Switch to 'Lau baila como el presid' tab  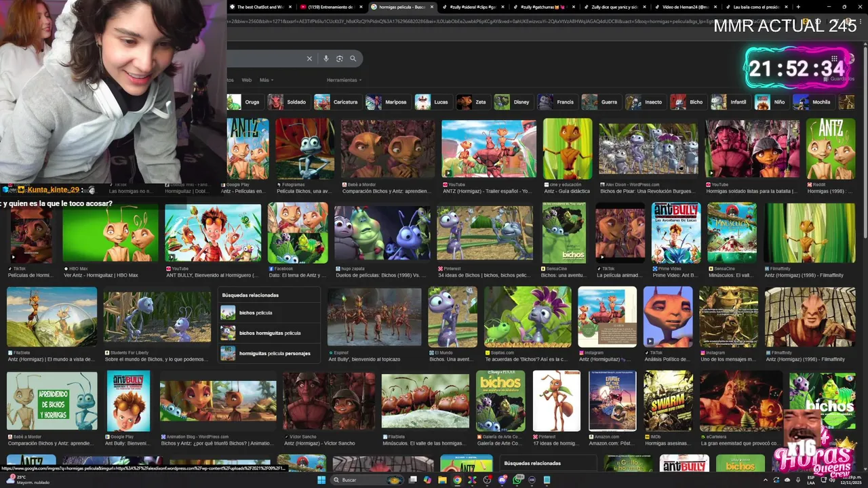[x=755, y=7]
